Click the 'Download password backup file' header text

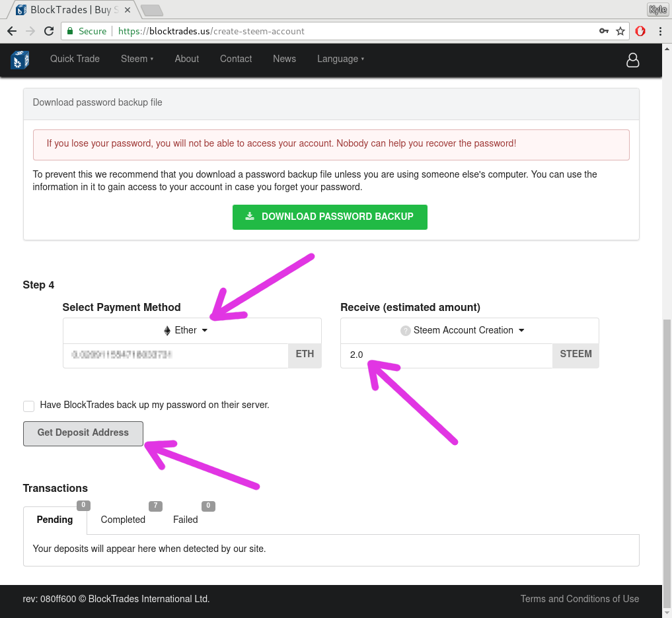(x=97, y=102)
